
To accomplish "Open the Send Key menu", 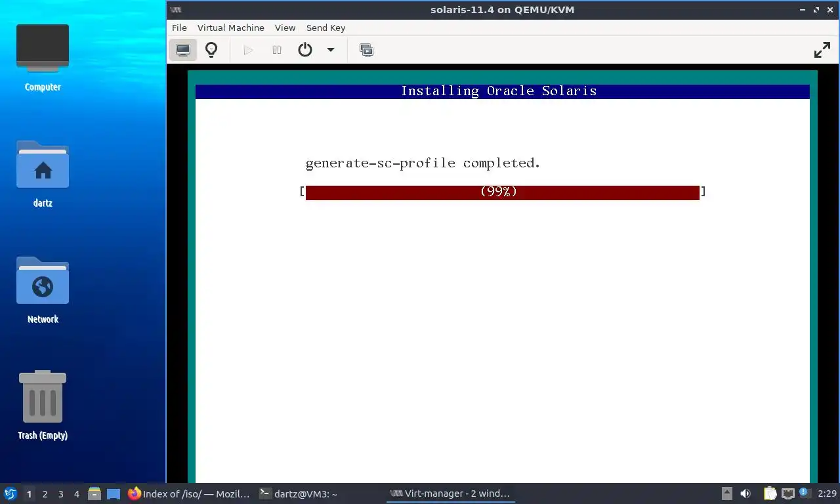I will [325, 28].
